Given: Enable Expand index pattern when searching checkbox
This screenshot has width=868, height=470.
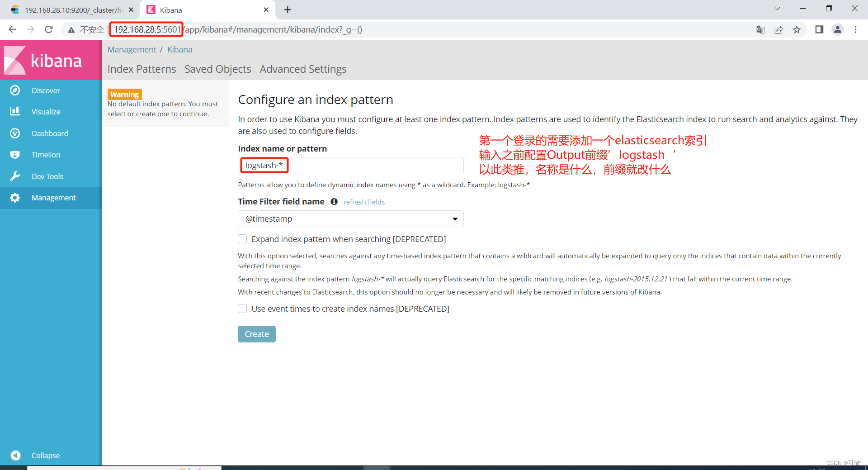Looking at the screenshot, I should point(242,239).
